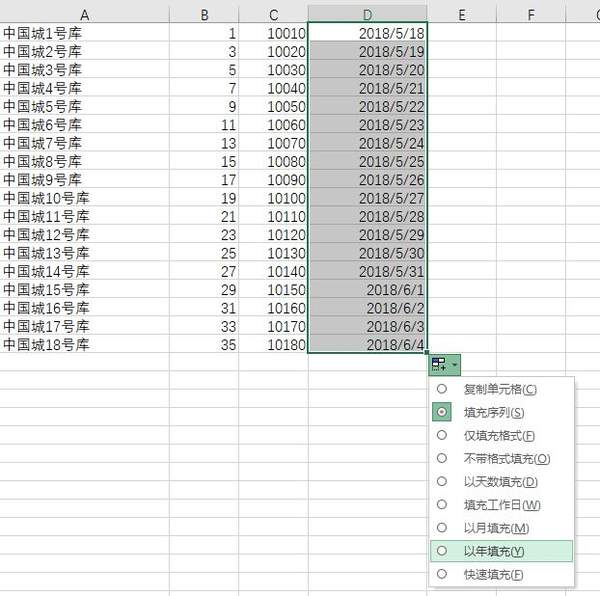Click cell with date 2018/6/4
The image size is (600, 596).
(367, 344)
